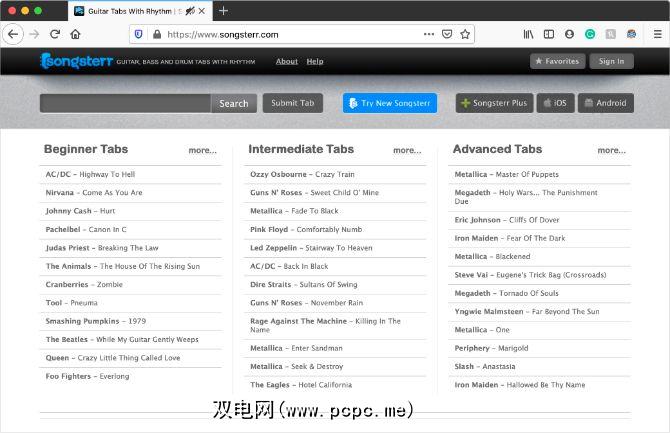Click the browser forward arrow
Viewport: 670px width, 433px height.
click(x=34, y=34)
